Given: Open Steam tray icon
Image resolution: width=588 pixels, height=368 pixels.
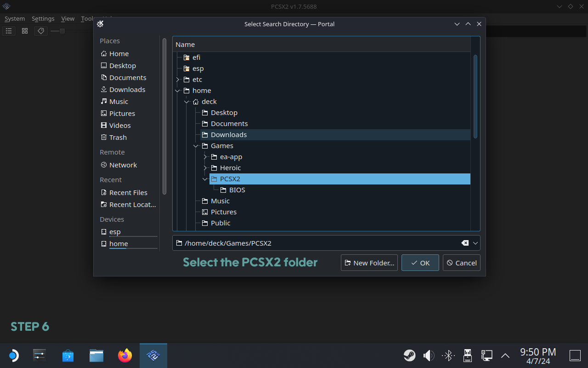Looking at the screenshot, I should [x=409, y=356].
